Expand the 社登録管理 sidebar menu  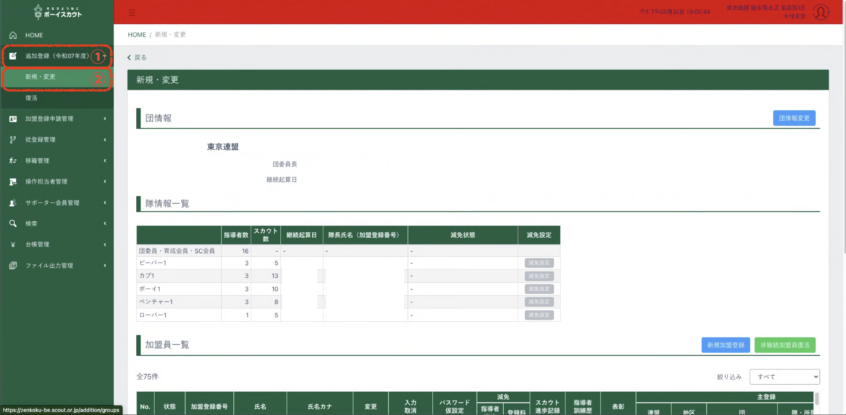point(60,140)
